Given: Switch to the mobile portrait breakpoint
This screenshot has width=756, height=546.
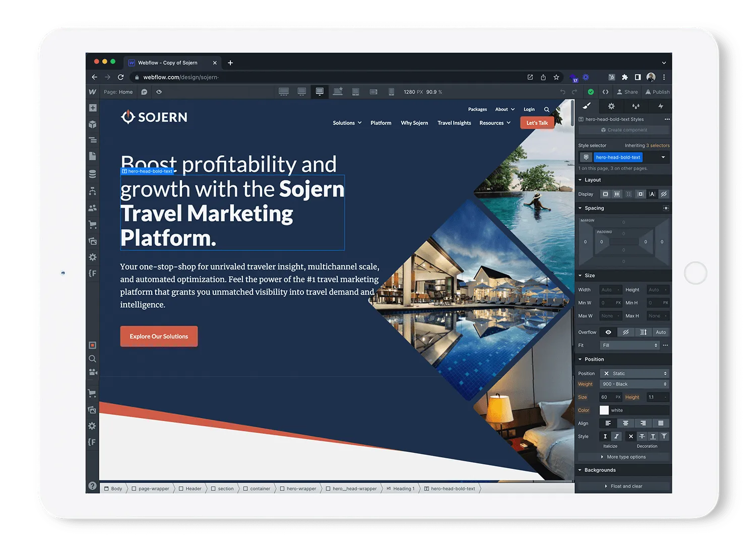Looking at the screenshot, I should click(x=391, y=92).
